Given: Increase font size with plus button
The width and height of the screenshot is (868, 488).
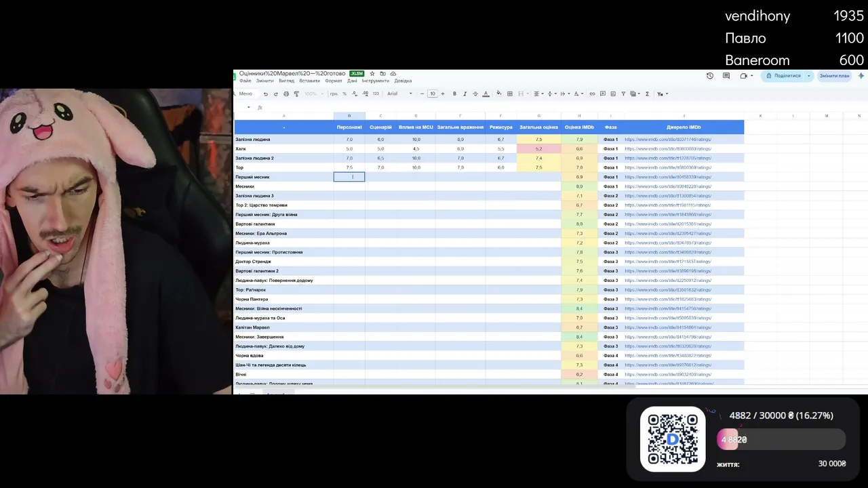Looking at the screenshot, I should pyautogui.click(x=443, y=94).
